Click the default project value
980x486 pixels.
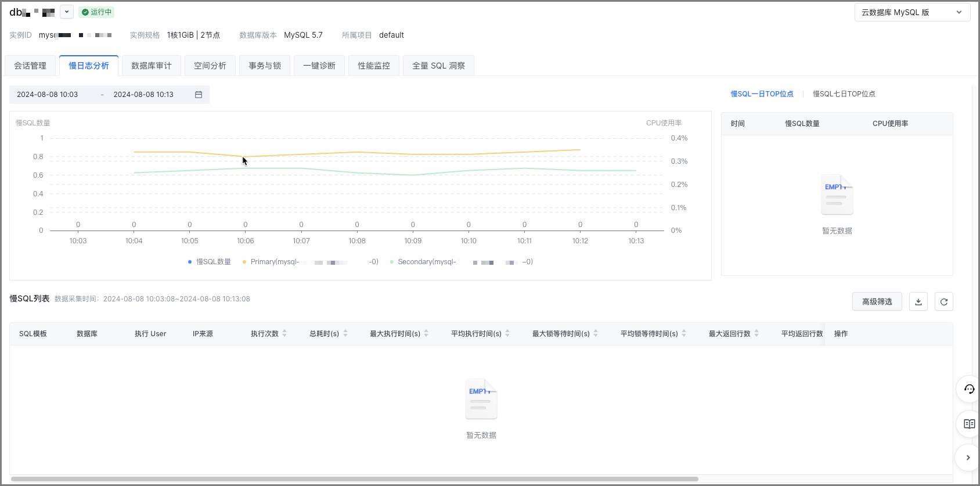(391, 35)
